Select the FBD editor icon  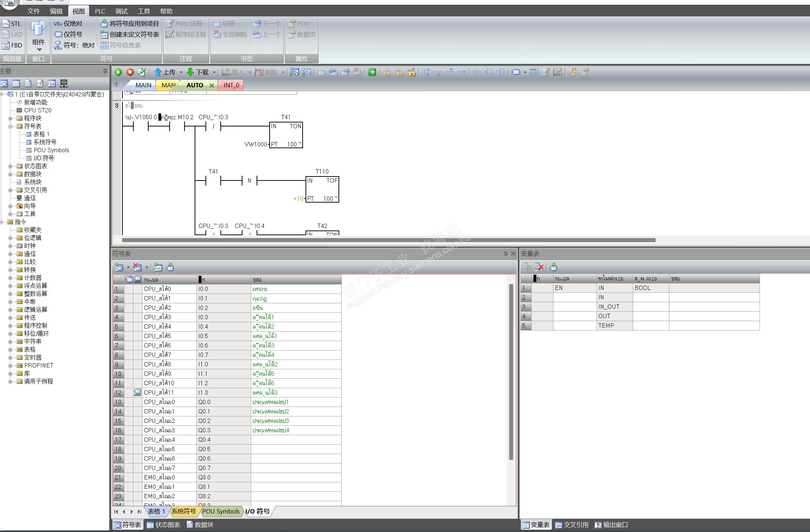point(6,45)
